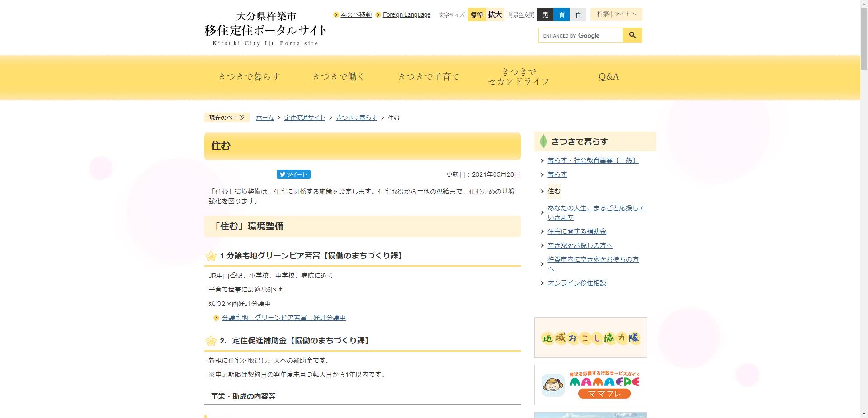Click the 杵築市サイトへ button
This screenshot has width=868, height=418.
pos(616,14)
